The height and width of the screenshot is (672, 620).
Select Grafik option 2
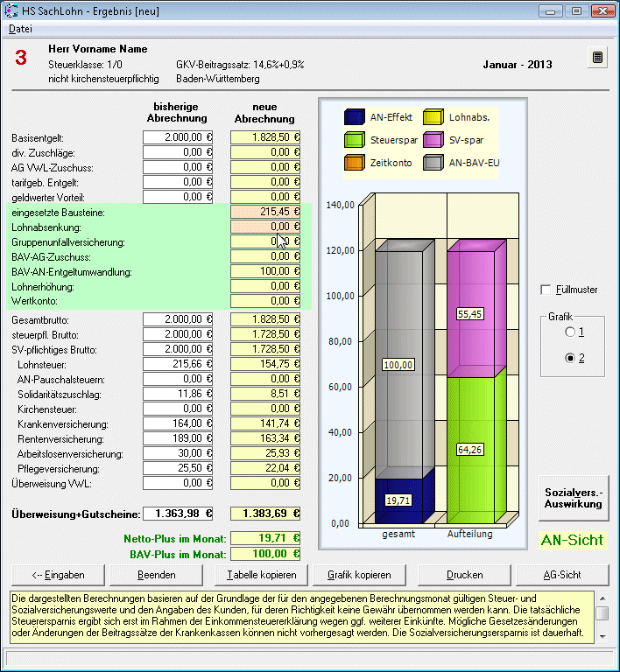click(570, 358)
